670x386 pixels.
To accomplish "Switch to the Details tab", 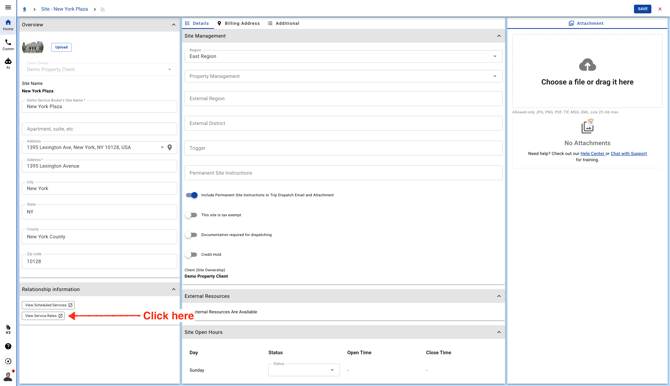I will click(197, 23).
